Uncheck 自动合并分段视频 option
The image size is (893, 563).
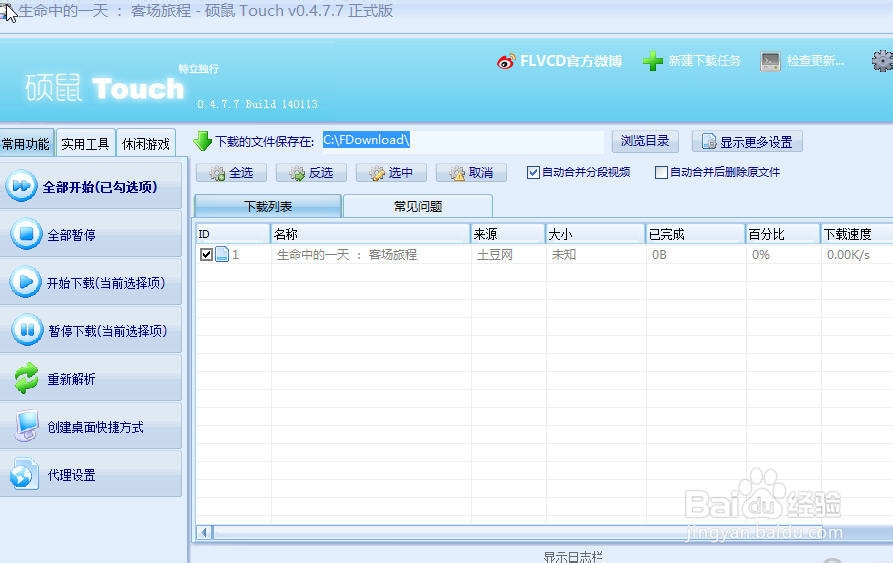point(533,172)
